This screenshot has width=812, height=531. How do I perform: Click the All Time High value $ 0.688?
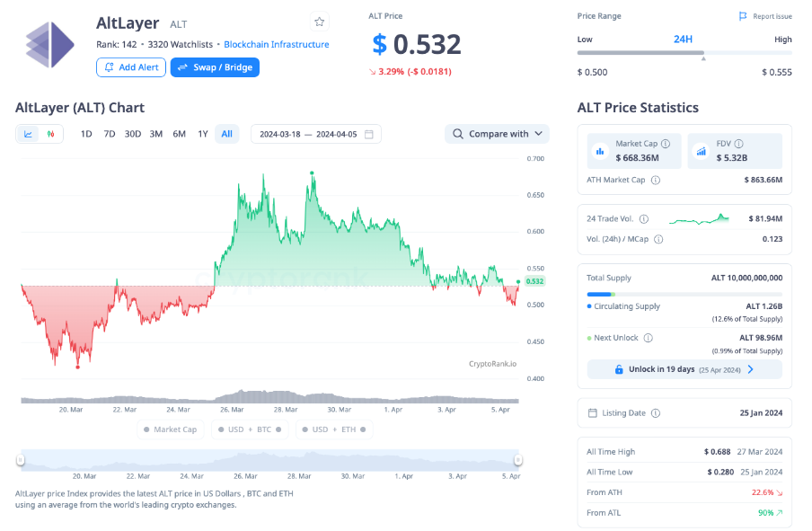tap(717, 452)
